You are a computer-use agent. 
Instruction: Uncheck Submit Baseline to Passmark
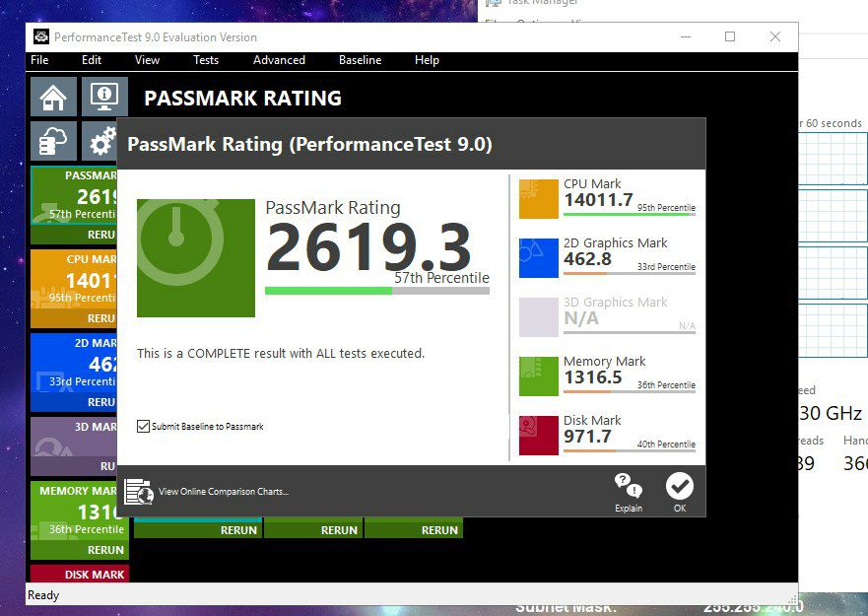[x=143, y=426]
